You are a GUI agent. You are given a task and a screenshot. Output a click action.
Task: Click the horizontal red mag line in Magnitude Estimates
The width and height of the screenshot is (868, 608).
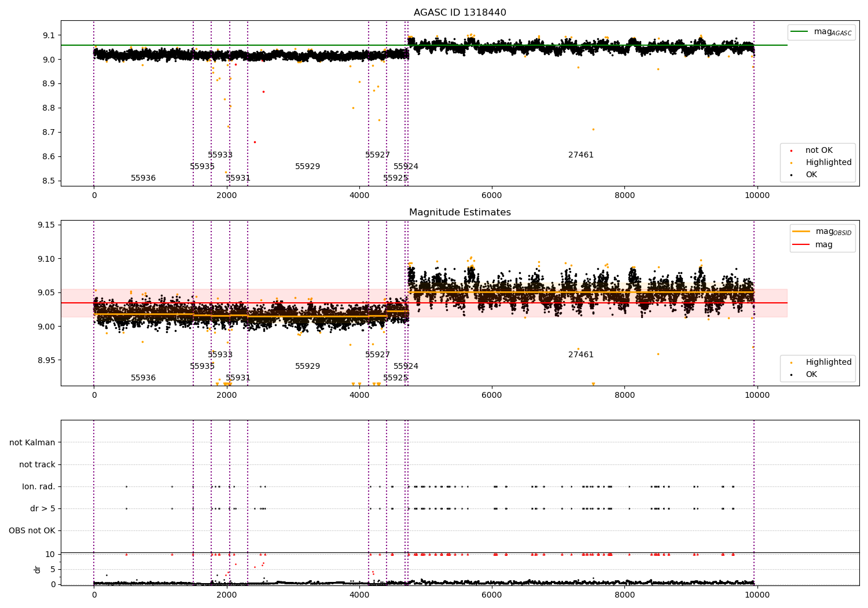pyautogui.click(x=424, y=303)
